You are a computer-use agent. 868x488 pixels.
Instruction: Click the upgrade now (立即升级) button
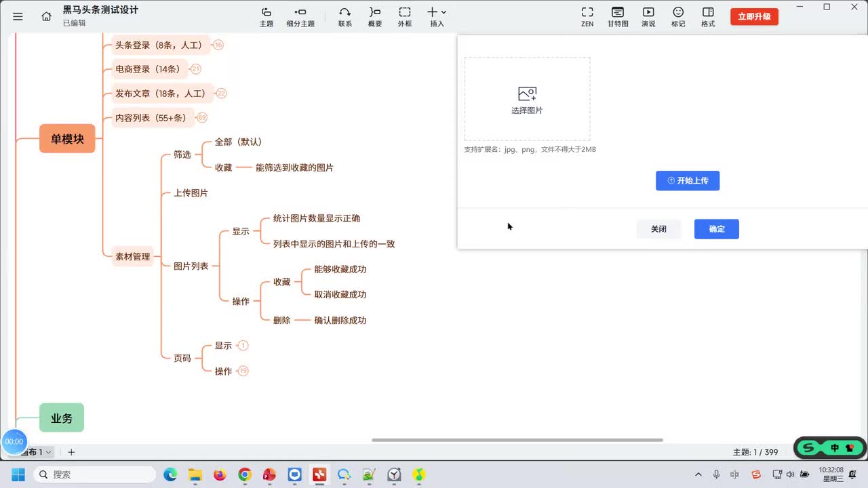tap(754, 17)
